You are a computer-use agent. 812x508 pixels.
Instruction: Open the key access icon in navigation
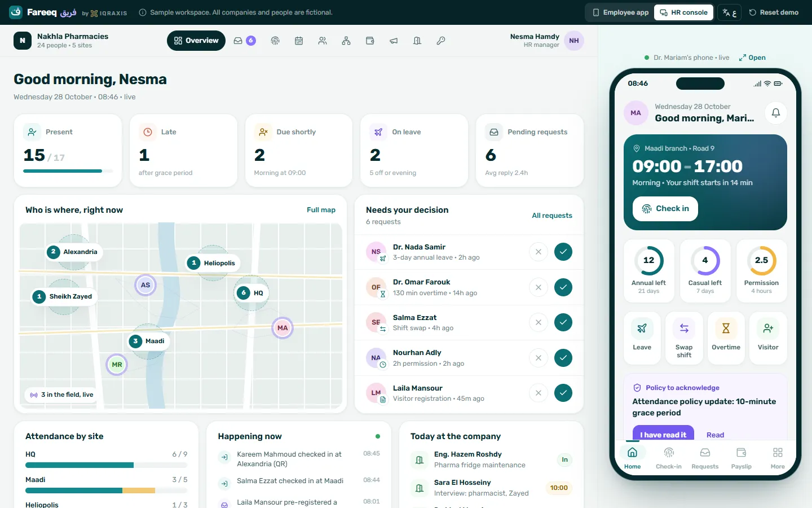coord(441,41)
